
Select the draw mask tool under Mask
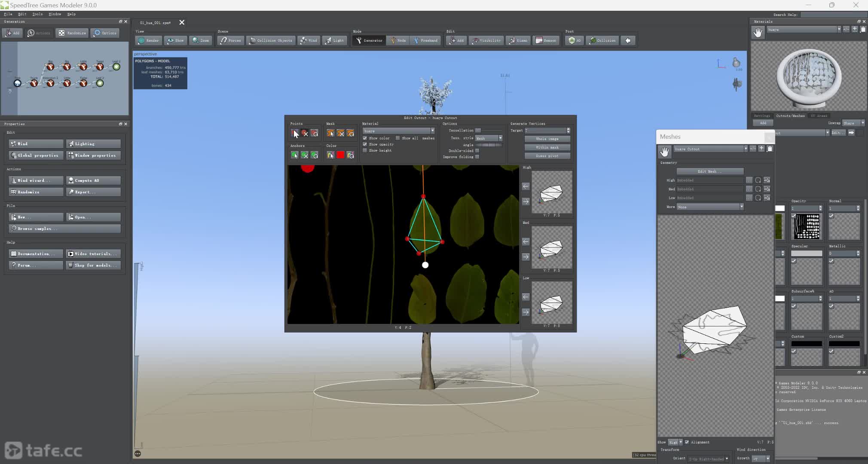click(x=330, y=133)
